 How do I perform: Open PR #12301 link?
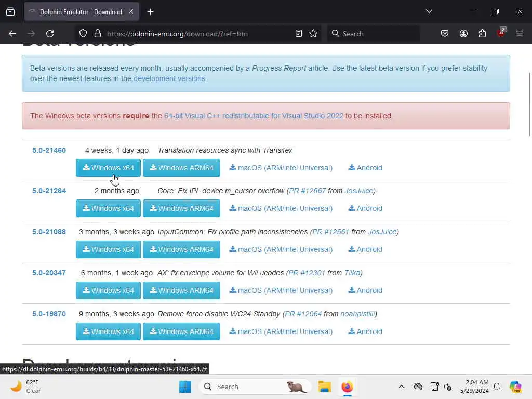coord(307,273)
